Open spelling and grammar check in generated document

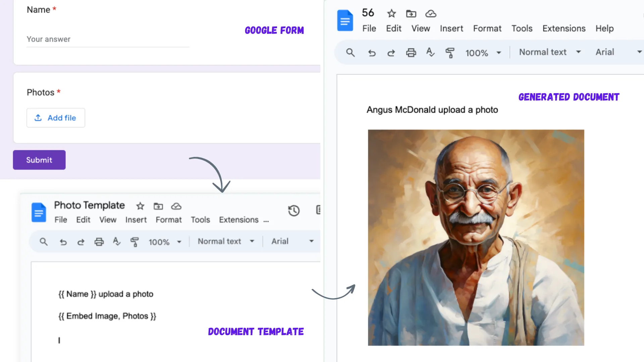[430, 53]
